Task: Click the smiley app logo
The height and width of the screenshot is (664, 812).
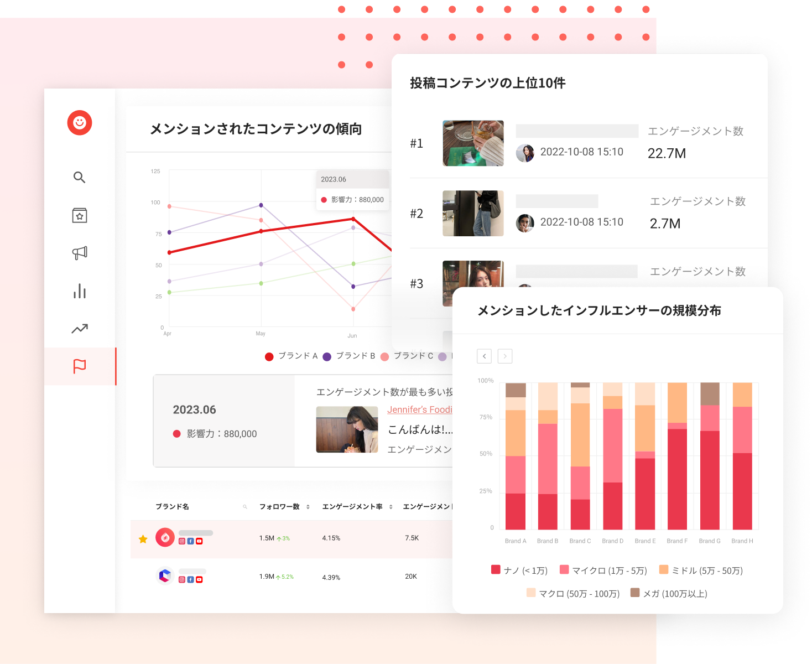Action: click(80, 123)
